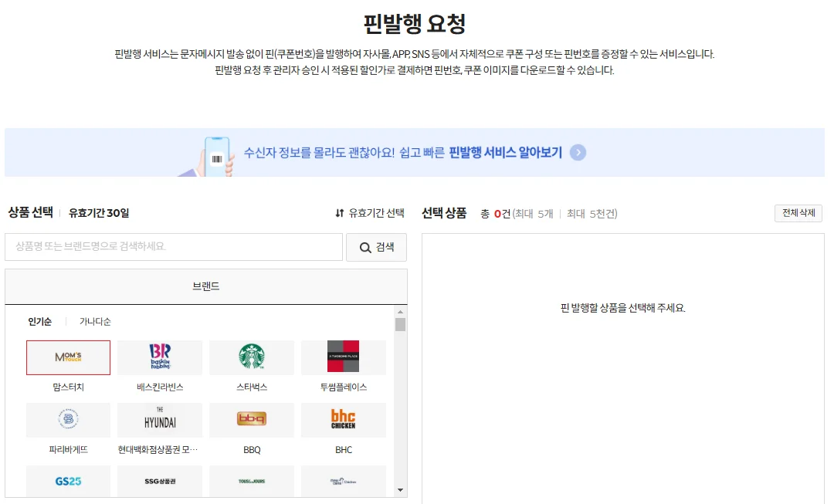Pick the 투썸플레이스 brand logo

pos(344,357)
